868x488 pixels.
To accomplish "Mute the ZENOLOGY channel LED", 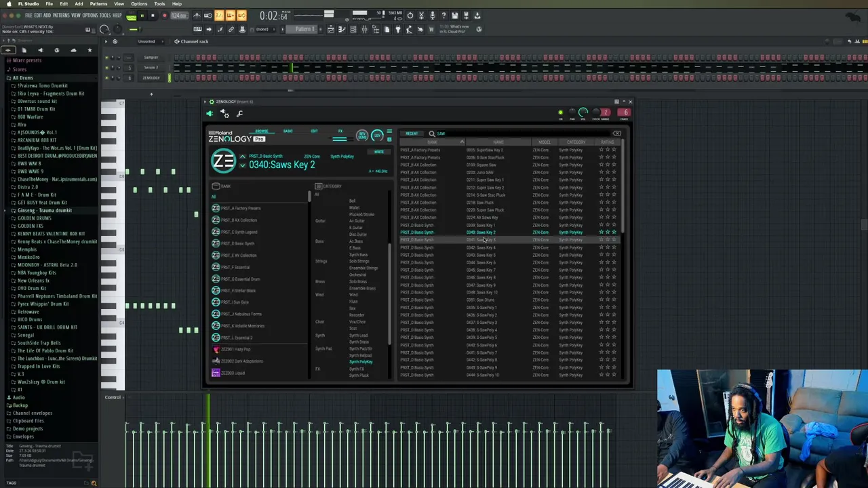I will 106,77.
